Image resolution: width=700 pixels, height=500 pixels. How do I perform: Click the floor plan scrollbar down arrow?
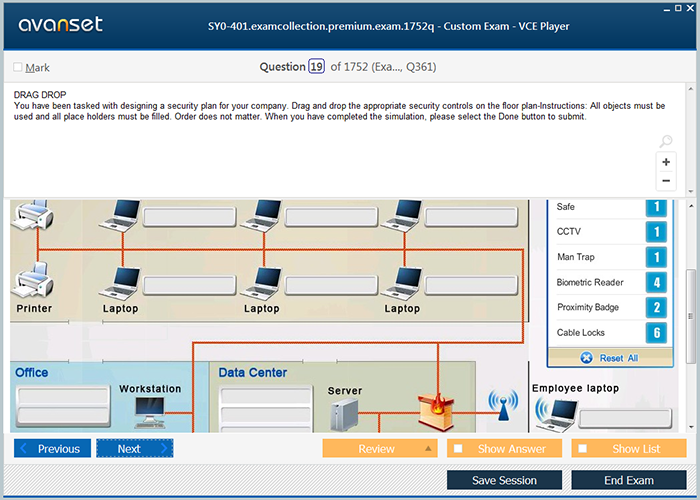(x=691, y=426)
